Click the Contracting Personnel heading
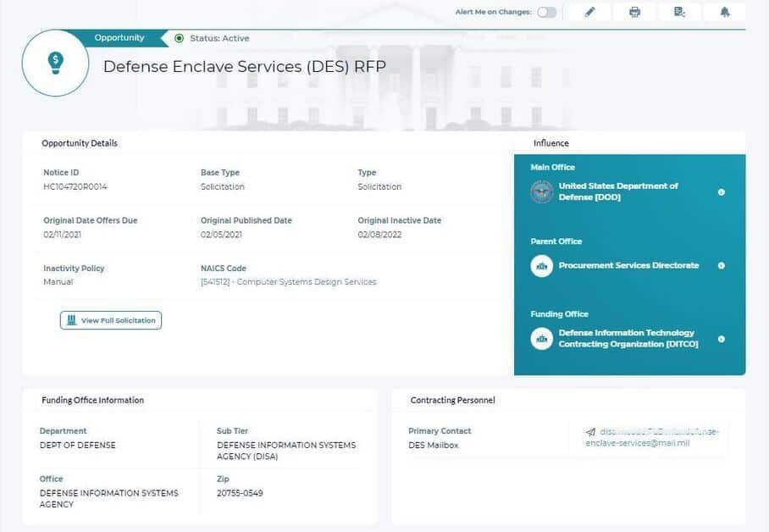The height and width of the screenshot is (532, 769). (452, 400)
